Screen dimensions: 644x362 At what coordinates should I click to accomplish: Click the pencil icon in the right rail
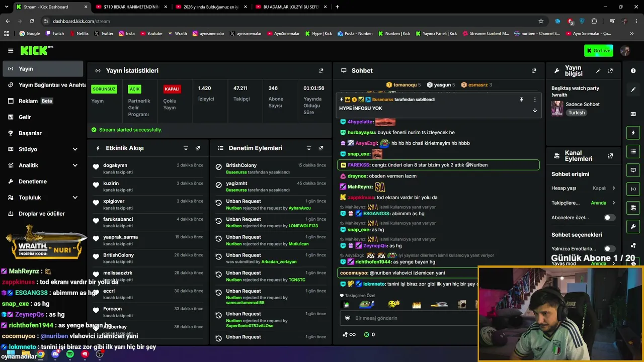pos(633,89)
